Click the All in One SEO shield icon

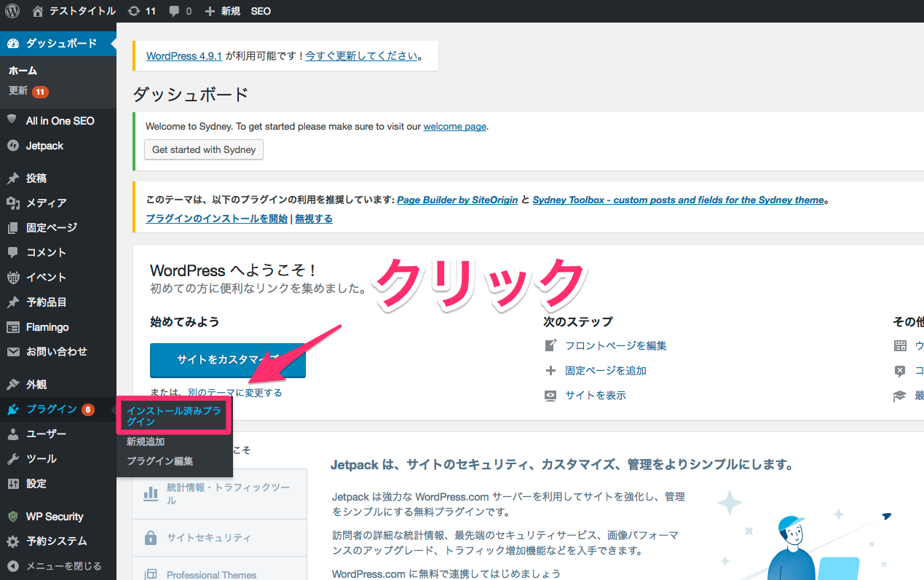click(12, 120)
